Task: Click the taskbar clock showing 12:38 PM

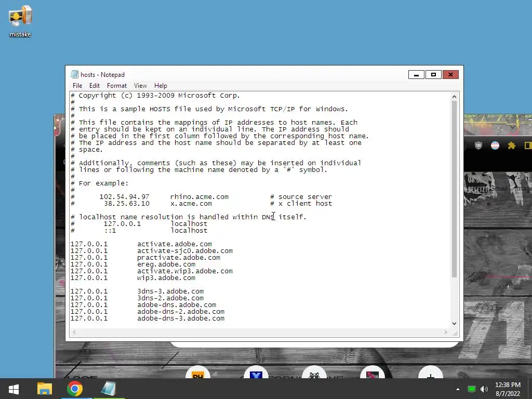Action: [508, 389]
